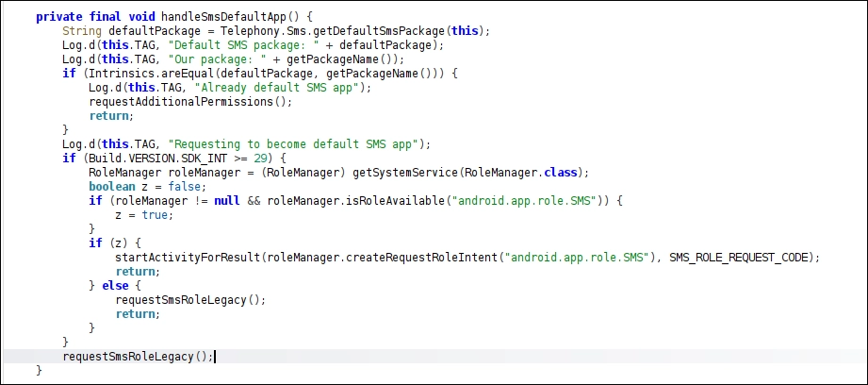Click the line "boolean z = false;"
Screen dimensions: 868x385
click(148, 187)
